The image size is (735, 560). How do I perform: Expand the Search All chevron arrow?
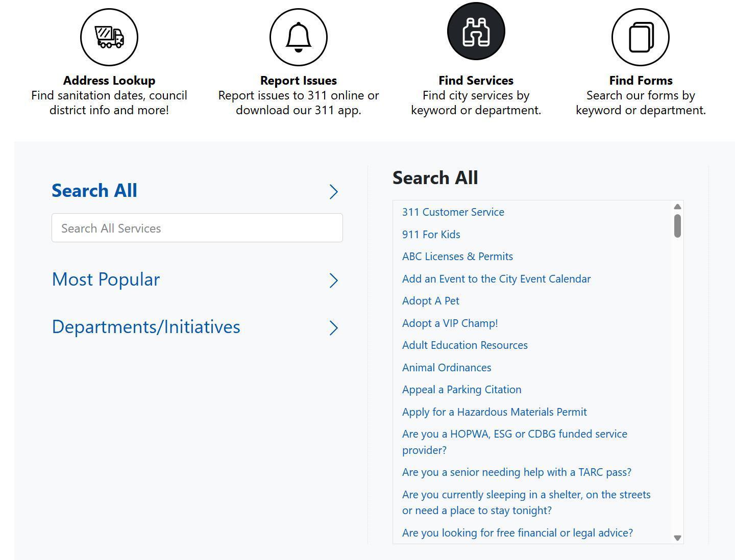[334, 192]
